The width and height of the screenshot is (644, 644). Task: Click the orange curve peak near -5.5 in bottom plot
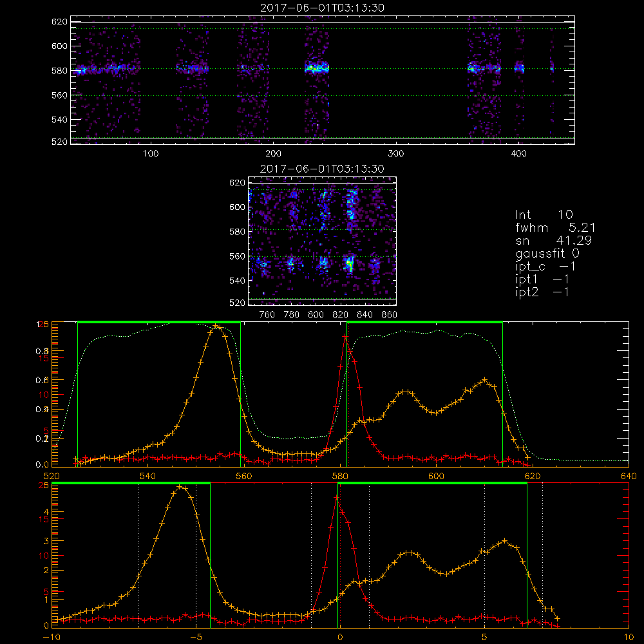[180, 487]
